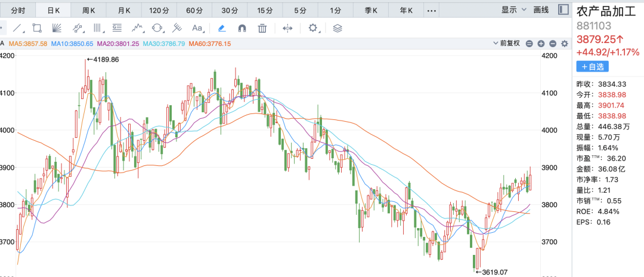Delete drawings with the trash can icon
Screen dimensions: 644x277
262,27
